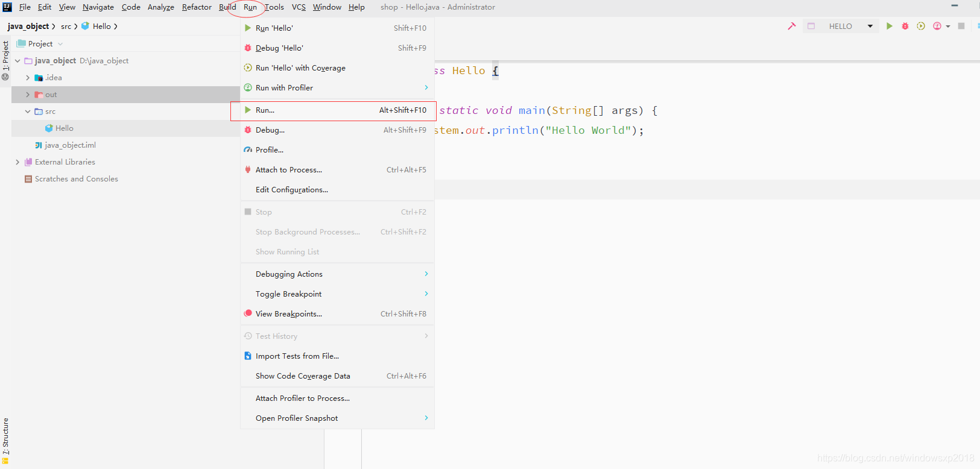This screenshot has width=980, height=469.
Task: Expand the out folder arrow
Action: (28, 95)
